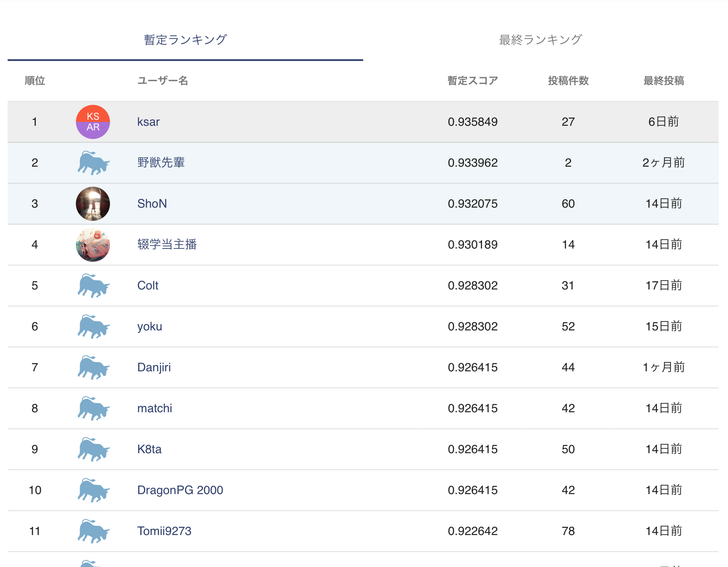This screenshot has width=728, height=567.
Task: Click the bull avatar beside Tomii9273
Action: [93, 531]
